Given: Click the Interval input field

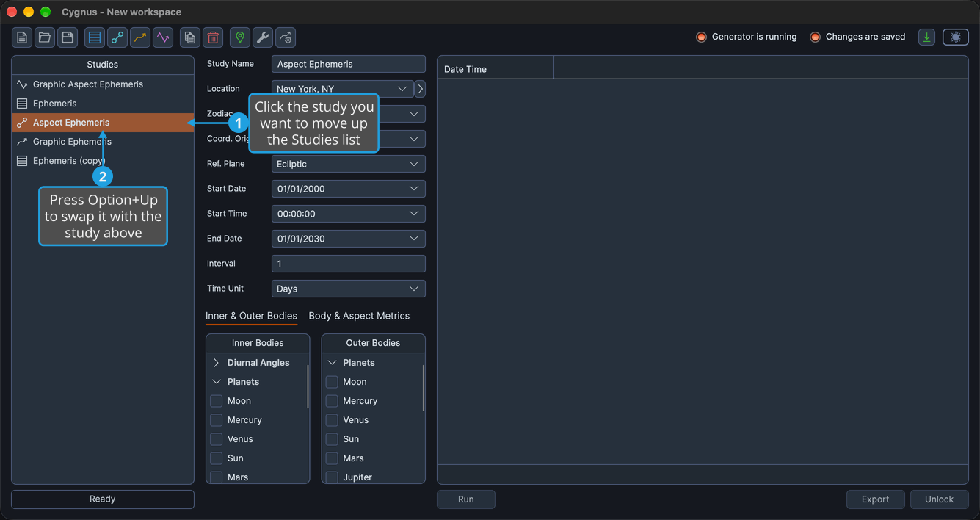Looking at the screenshot, I should click(349, 264).
